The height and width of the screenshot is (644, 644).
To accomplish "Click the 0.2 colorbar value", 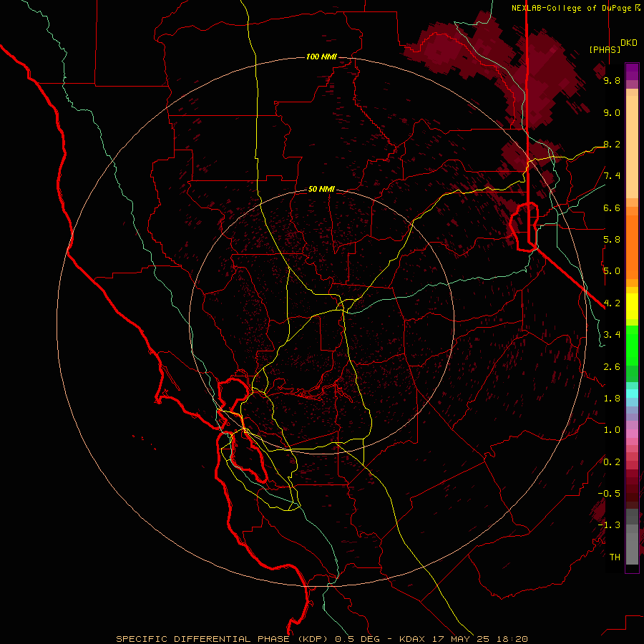I will (x=612, y=462).
